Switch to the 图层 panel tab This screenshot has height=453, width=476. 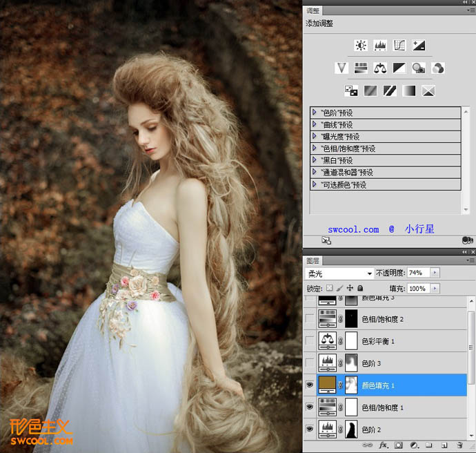point(313,260)
